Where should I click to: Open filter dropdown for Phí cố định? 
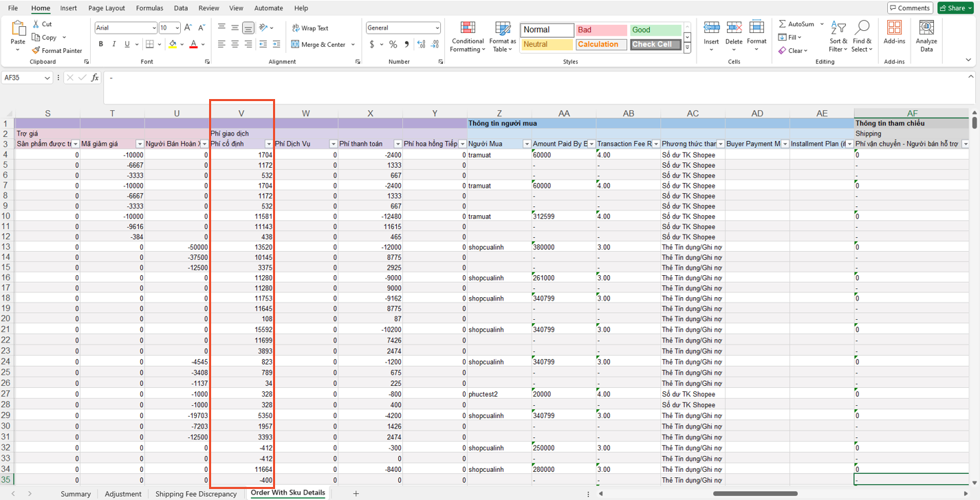pos(268,144)
